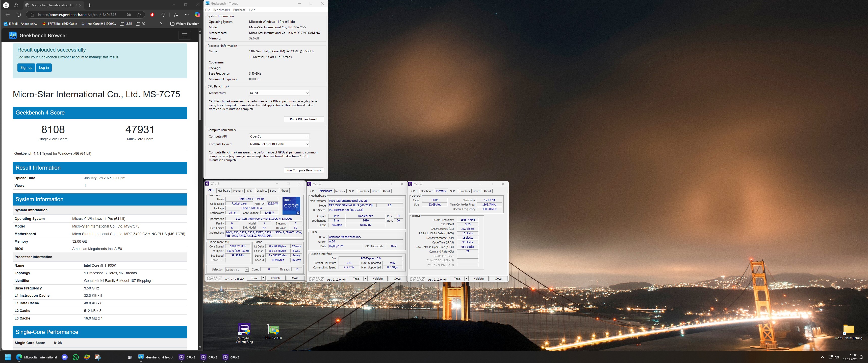Open the Snipping Tool from the taskbar
Viewport: 868px width, 363px height.
pyautogui.click(x=98, y=357)
